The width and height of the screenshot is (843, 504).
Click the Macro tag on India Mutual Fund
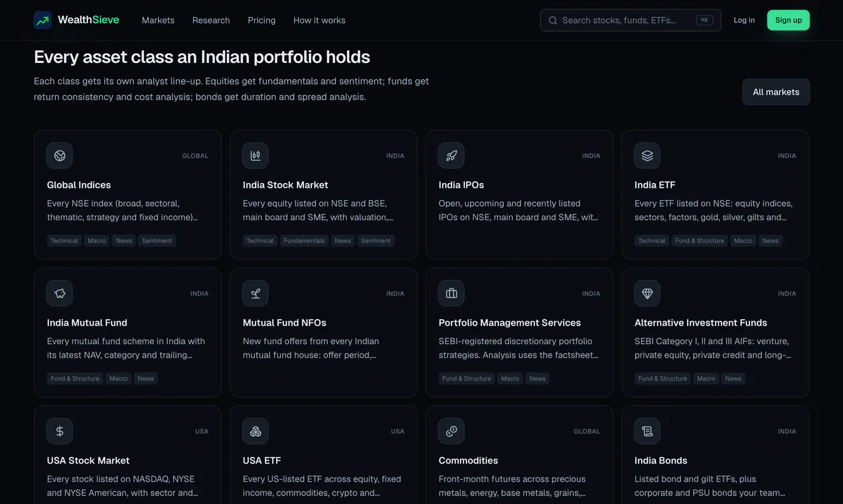coord(119,379)
